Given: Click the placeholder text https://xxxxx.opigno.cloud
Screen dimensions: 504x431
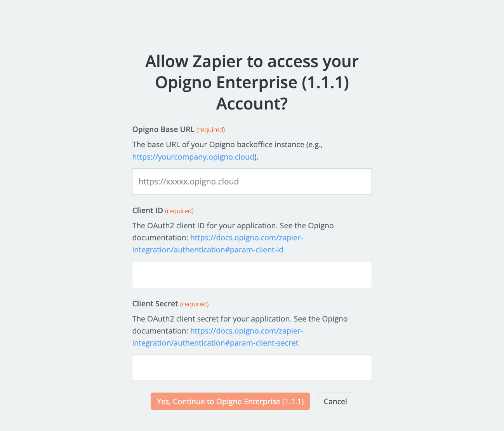Looking at the screenshot, I should coord(189,181).
